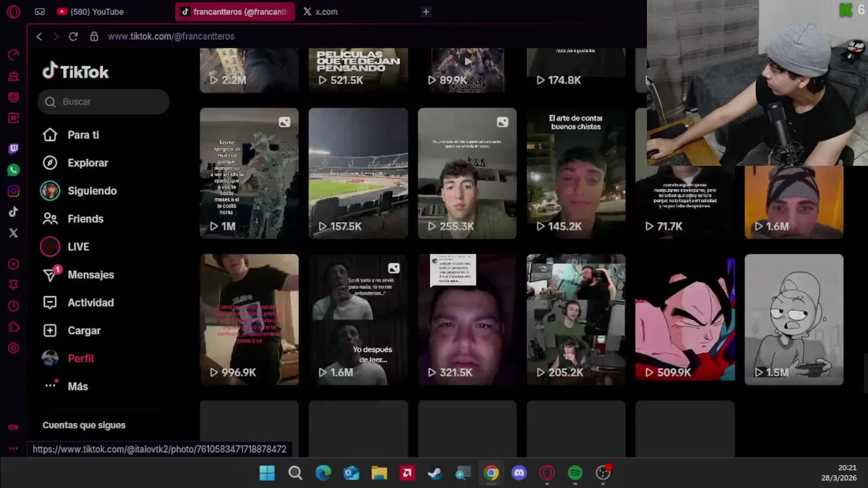Open Extensions cube icon in Opera sidebar
The width and height of the screenshot is (868, 488).
click(13, 327)
